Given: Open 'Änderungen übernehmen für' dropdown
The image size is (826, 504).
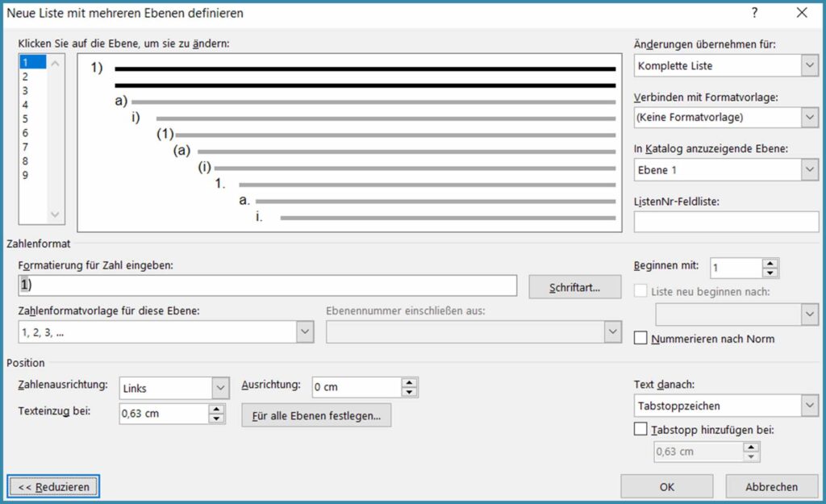Looking at the screenshot, I should [810, 65].
